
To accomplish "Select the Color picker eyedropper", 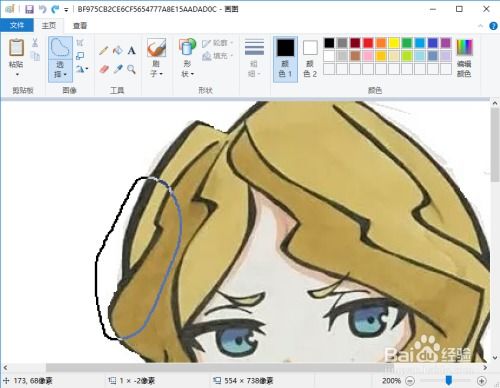I will point(118,69).
